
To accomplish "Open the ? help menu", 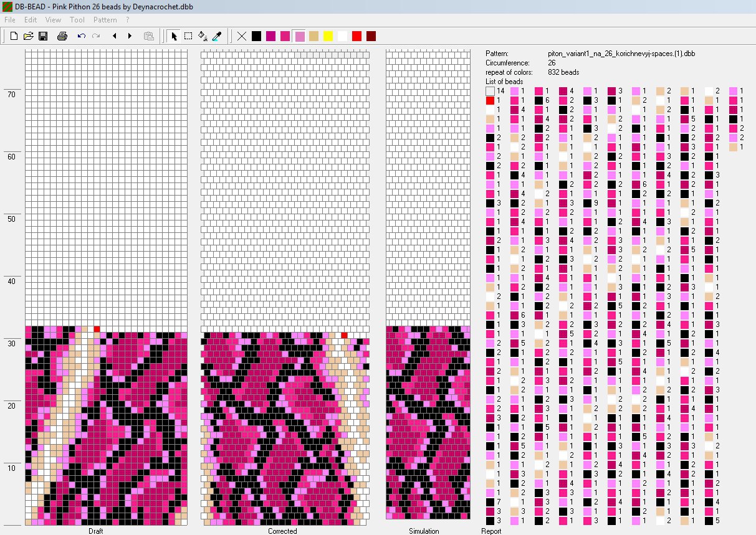I will click(x=128, y=20).
